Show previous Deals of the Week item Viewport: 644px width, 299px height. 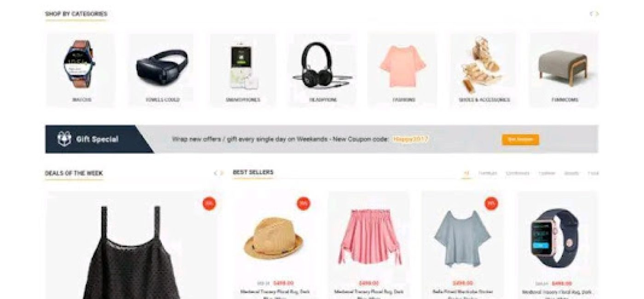tap(215, 173)
